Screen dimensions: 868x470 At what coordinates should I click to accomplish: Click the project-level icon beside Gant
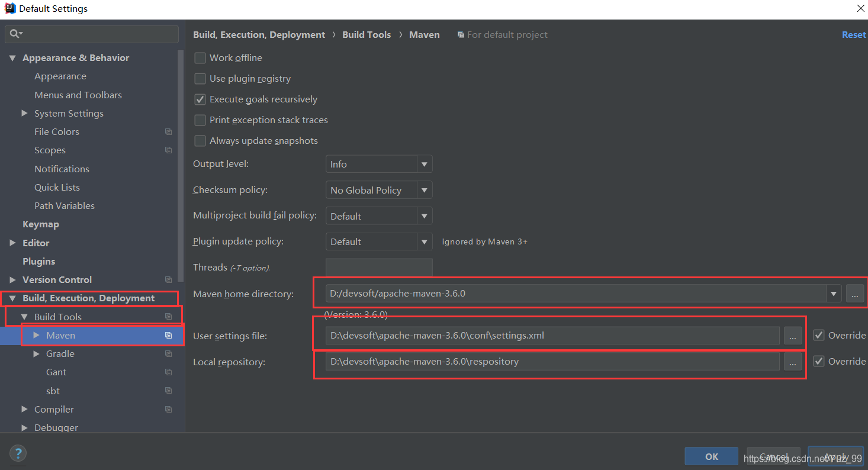point(168,372)
